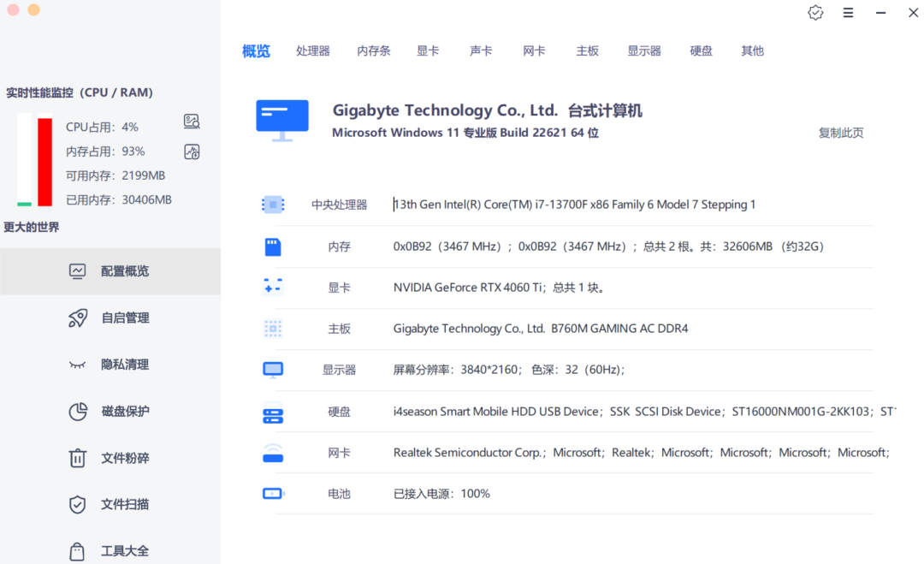Click the i7-13700F processor description text
The width and height of the screenshot is (924, 564).
(x=575, y=205)
